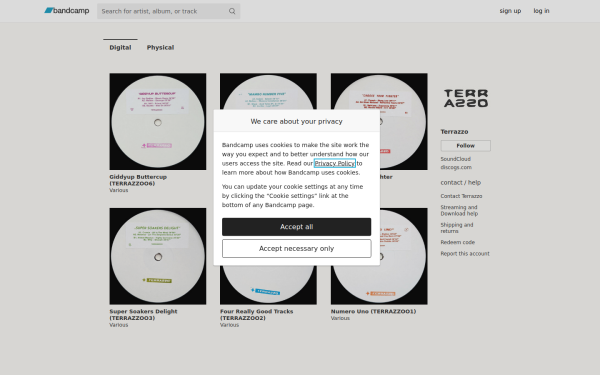The height and width of the screenshot is (375, 600).
Task: Open Four Really Good Tracks (TERRAZZO02) title
Action: (256, 315)
